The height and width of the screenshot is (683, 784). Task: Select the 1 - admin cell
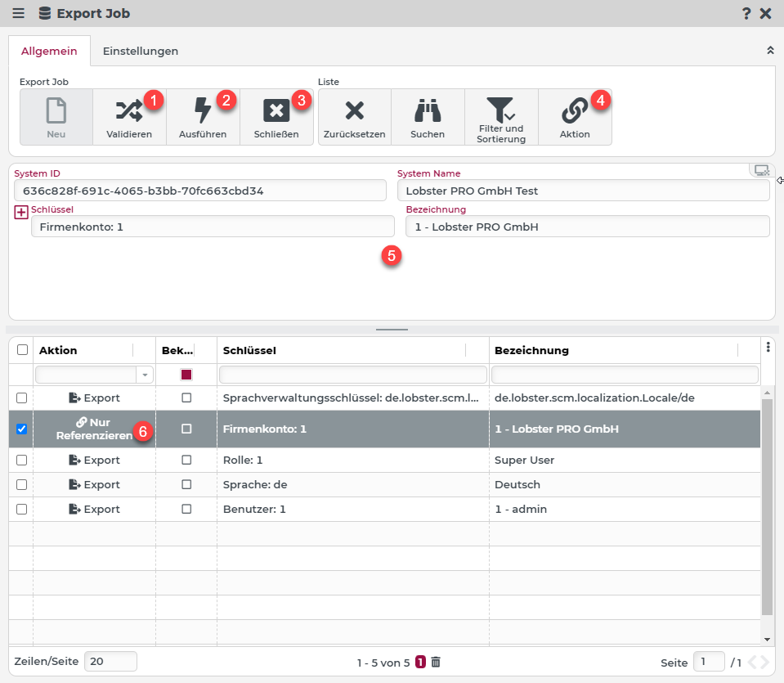tap(625, 509)
